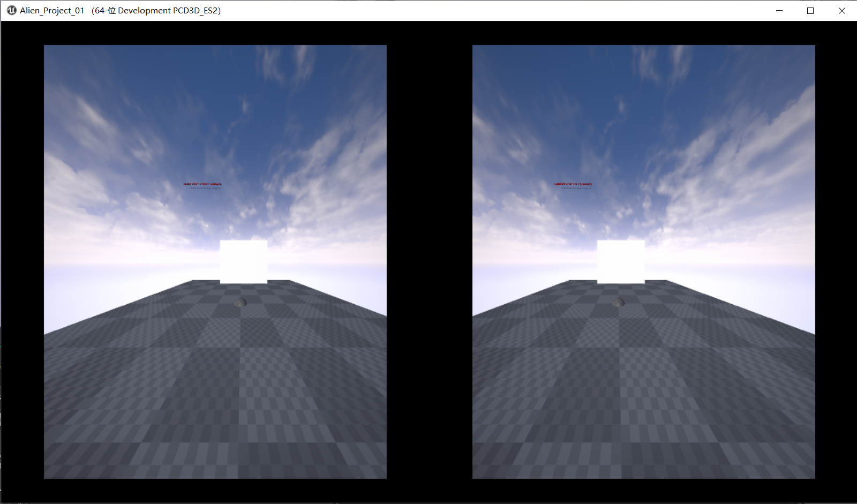857x504 pixels.
Task: Maximize the Alien_Project_01 window
Action: coord(810,11)
